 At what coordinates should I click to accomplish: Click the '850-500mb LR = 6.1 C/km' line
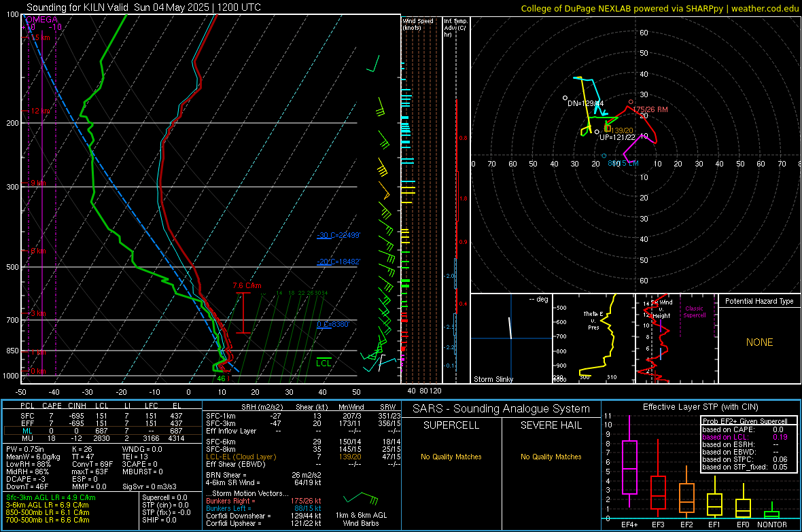[48, 512]
